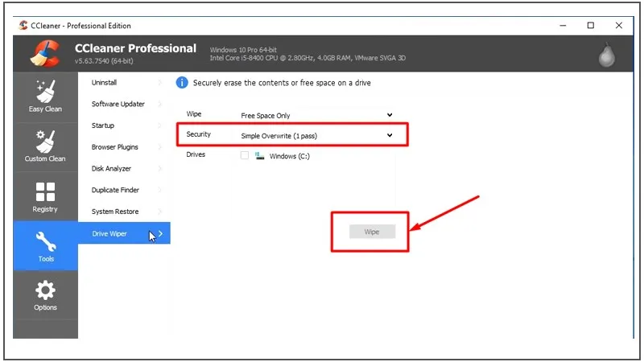This screenshot has width=644, height=362.
Task: Go to the Startup section
Action: [x=103, y=126]
